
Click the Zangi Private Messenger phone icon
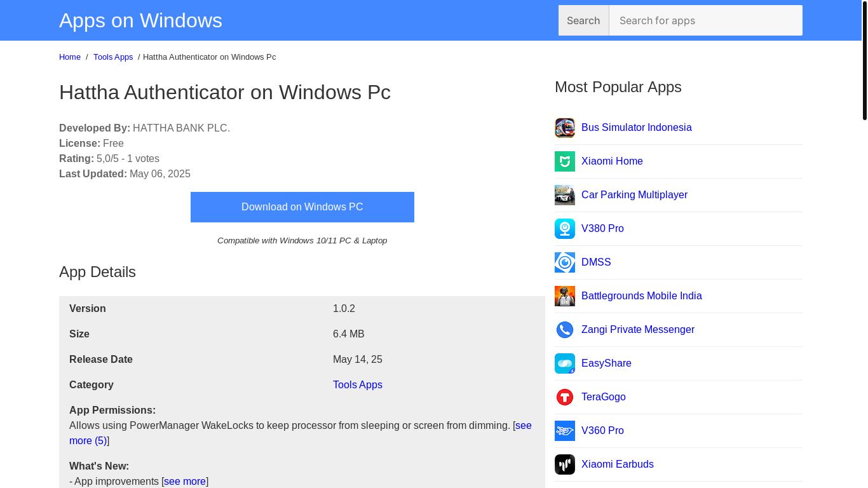(x=565, y=330)
